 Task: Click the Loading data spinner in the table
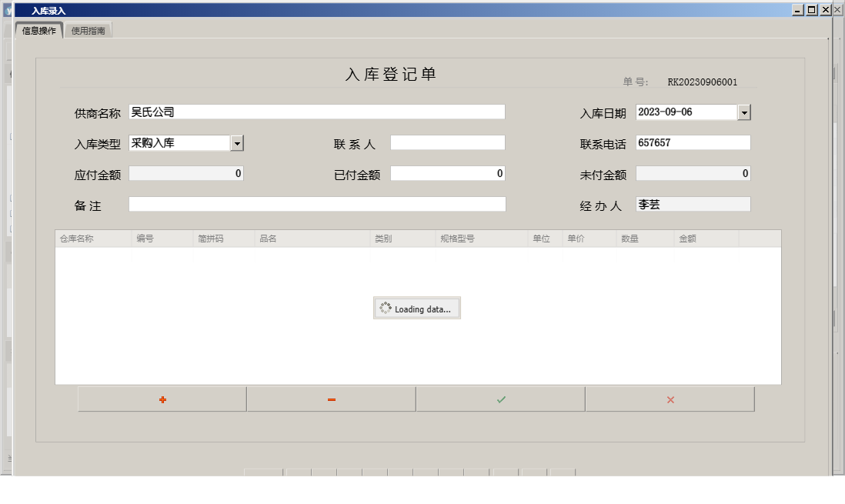[417, 308]
